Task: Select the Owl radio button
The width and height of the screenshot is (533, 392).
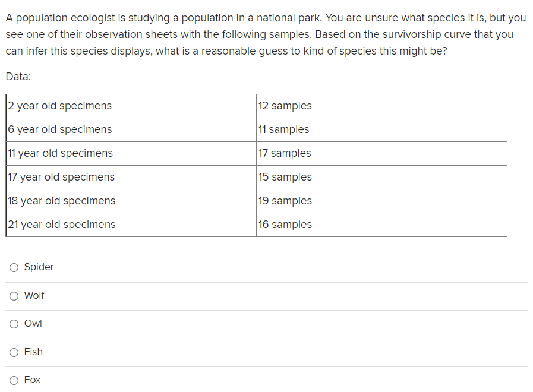Action: (13, 324)
